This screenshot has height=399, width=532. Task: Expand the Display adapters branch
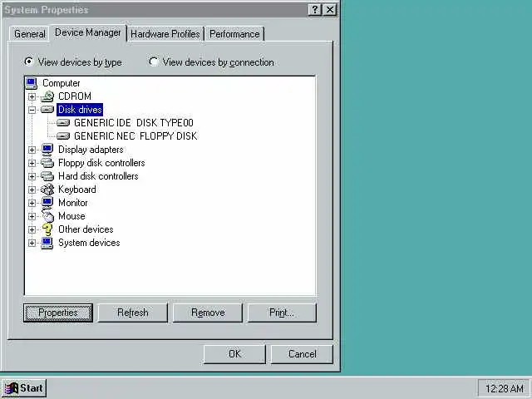pyautogui.click(x=32, y=150)
